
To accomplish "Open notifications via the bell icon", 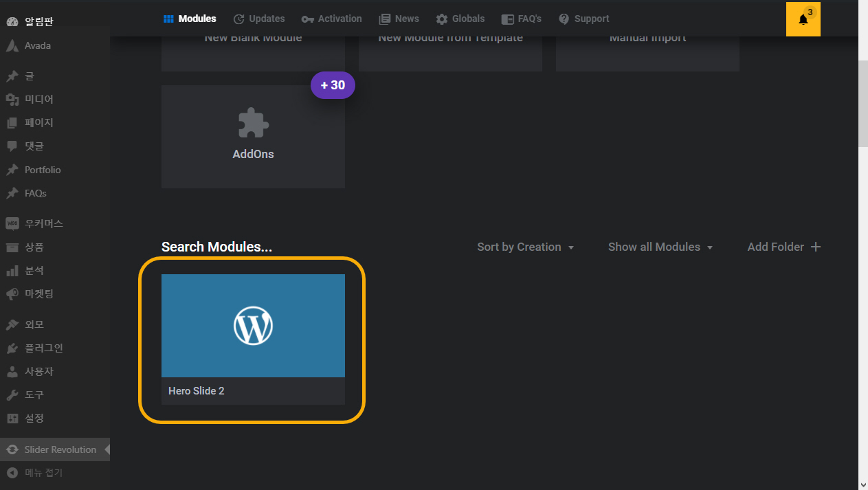I will 803,19.
